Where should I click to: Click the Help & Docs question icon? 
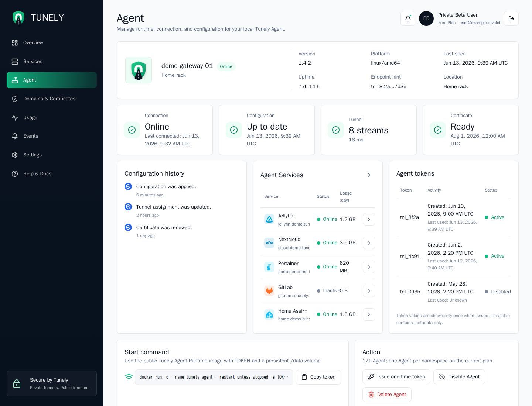[15, 174]
